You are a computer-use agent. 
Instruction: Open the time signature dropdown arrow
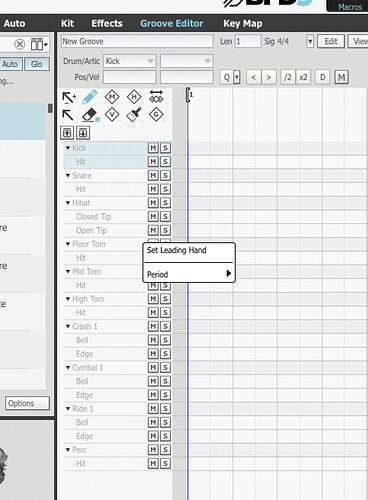(310, 41)
